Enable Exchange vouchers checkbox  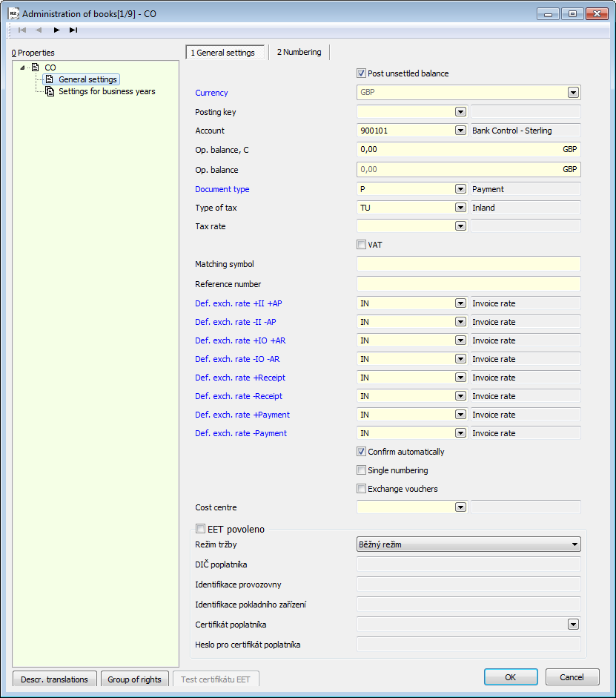[361, 489]
